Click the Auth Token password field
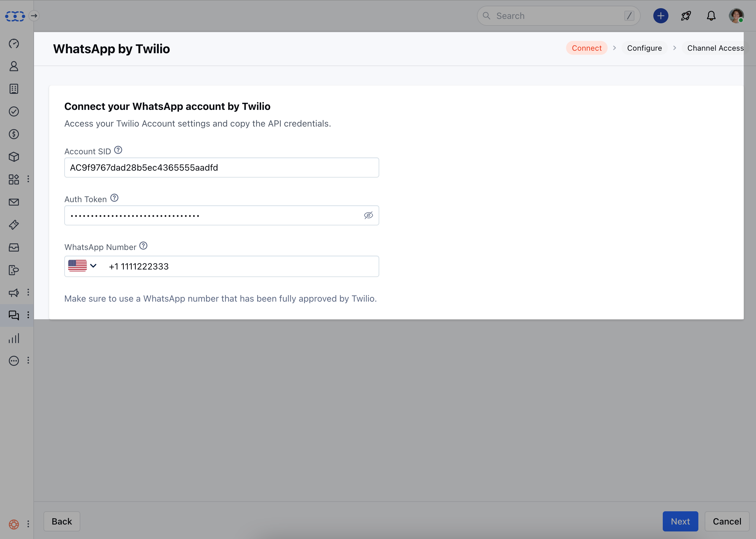This screenshot has height=539, width=756. pyautogui.click(x=221, y=215)
